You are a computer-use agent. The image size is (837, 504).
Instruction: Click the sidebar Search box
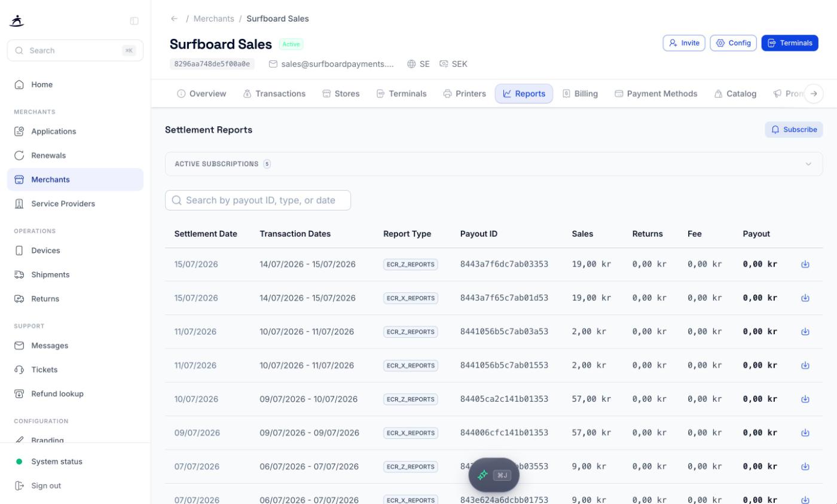coord(75,51)
